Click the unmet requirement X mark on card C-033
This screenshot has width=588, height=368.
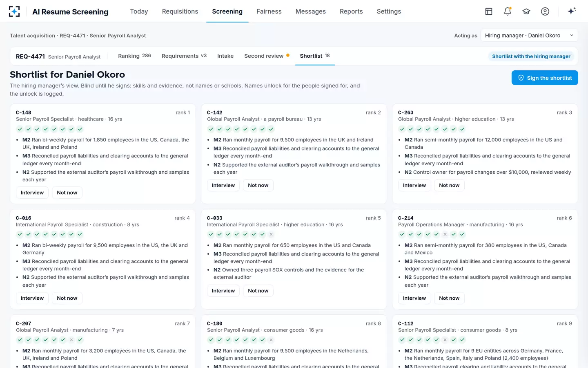click(x=271, y=234)
